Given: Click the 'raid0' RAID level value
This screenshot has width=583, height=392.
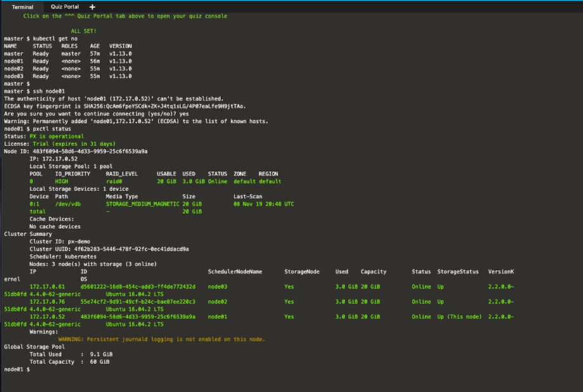Looking at the screenshot, I should tap(114, 182).
